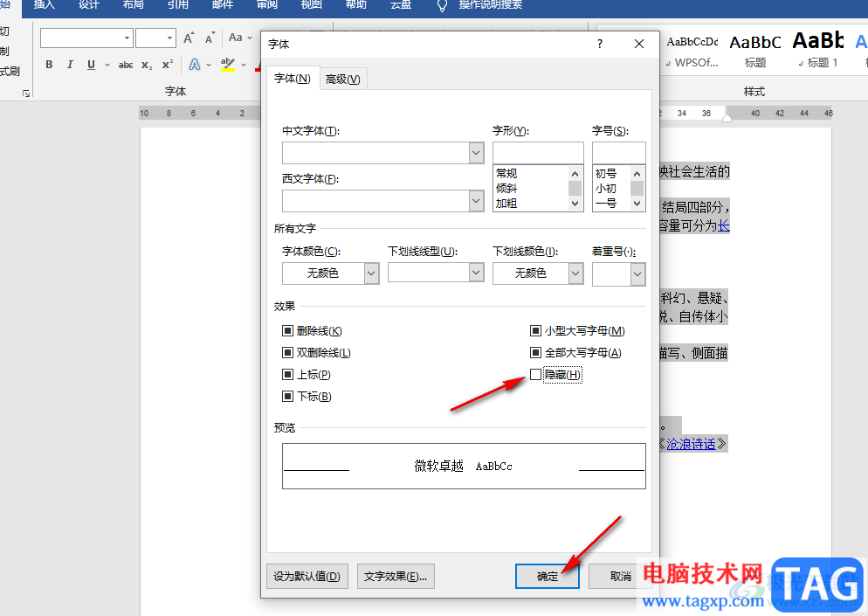The width and height of the screenshot is (868, 616).
Task: Open Change Case Aa ribbon button
Action: pos(240,38)
